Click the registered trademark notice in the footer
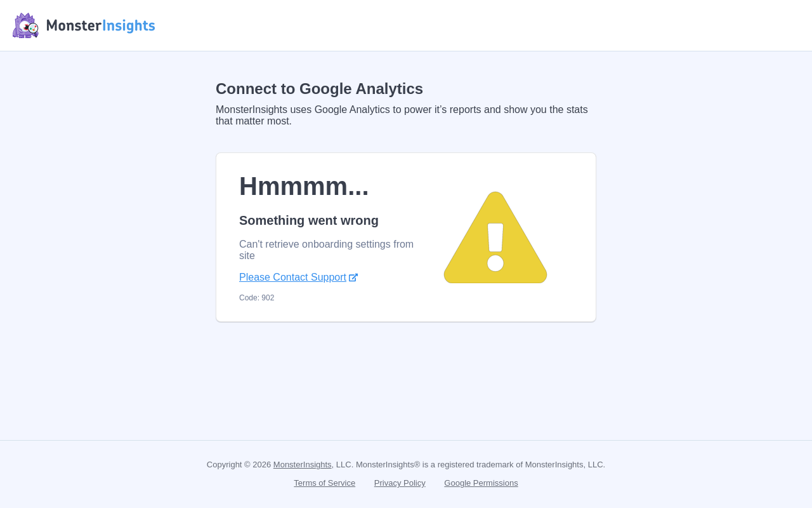This screenshot has height=508, width=812. tap(480, 465)
